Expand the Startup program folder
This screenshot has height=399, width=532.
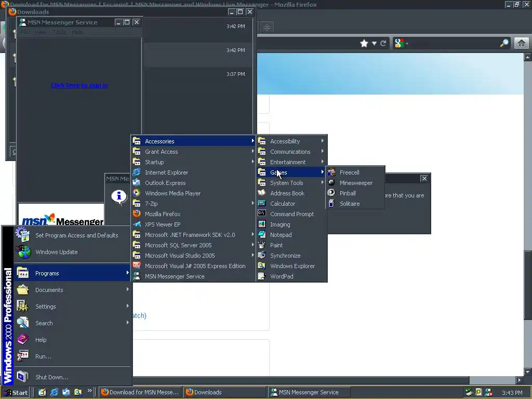(193, 162)
